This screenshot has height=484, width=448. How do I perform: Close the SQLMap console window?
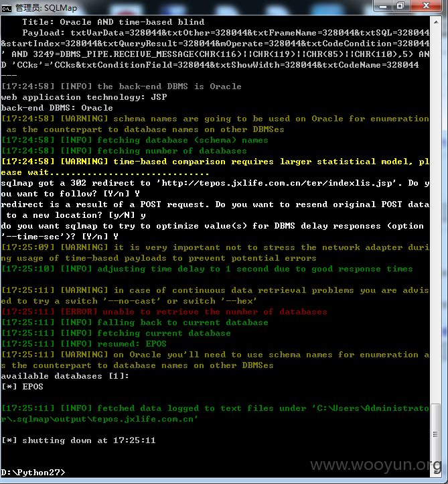pyautogui.click(x=426, y=6)
